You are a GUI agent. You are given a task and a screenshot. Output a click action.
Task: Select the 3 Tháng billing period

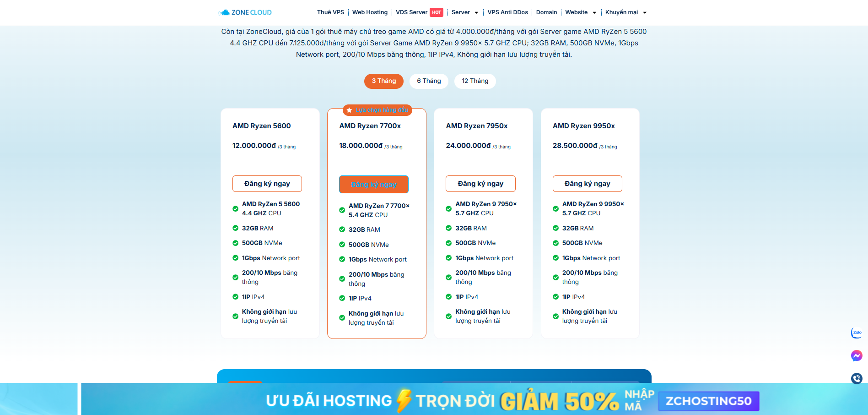tap(383, 81)
